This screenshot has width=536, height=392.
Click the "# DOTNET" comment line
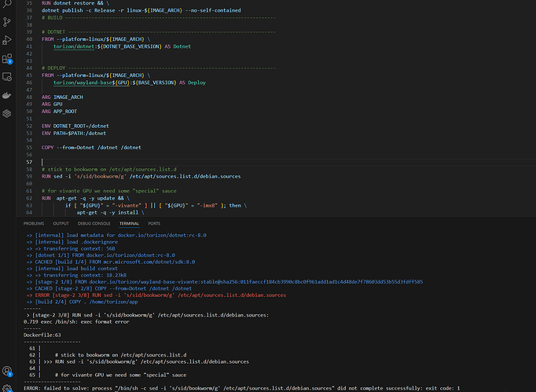pyautogui.click(x=159, y=32)
